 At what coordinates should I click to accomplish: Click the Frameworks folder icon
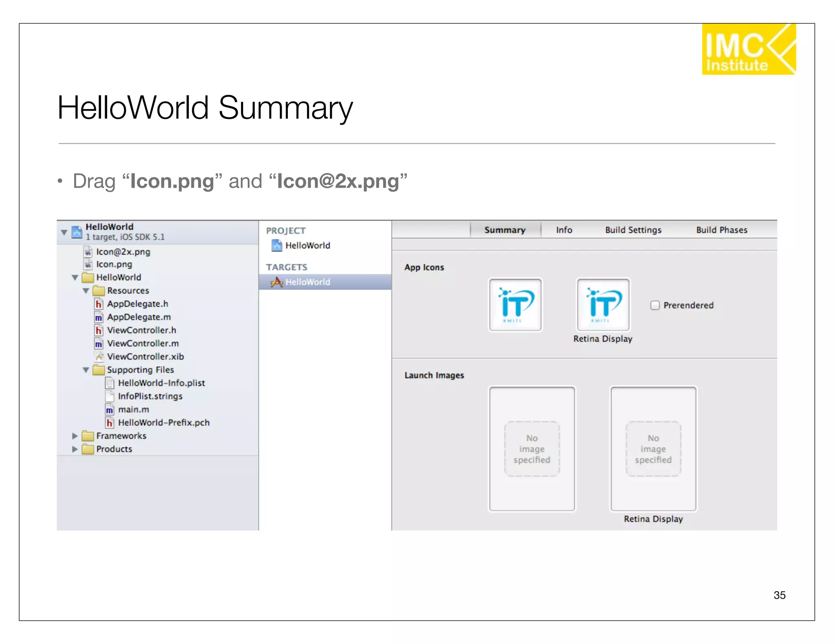[x=88, y=436]
